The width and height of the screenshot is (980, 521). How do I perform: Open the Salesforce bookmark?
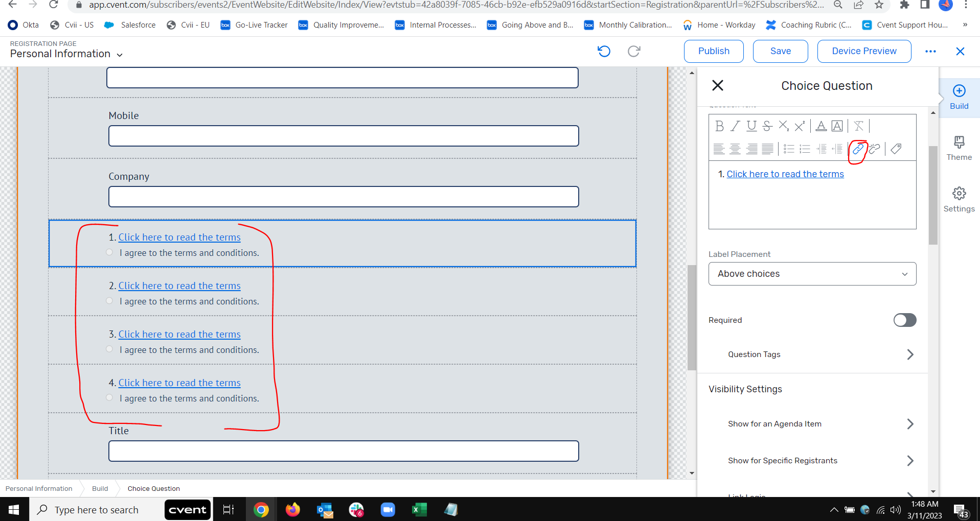point(130,25)
